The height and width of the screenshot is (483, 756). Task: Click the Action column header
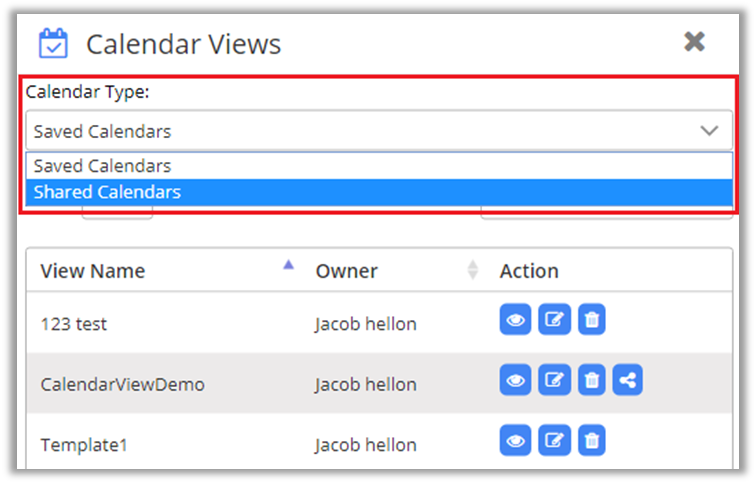[x=529, y=271]
